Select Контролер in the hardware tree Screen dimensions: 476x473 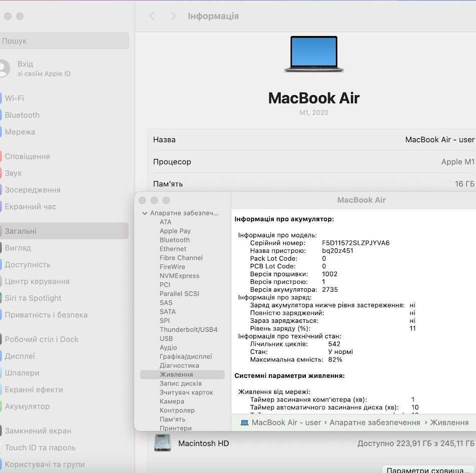[177, 410]
